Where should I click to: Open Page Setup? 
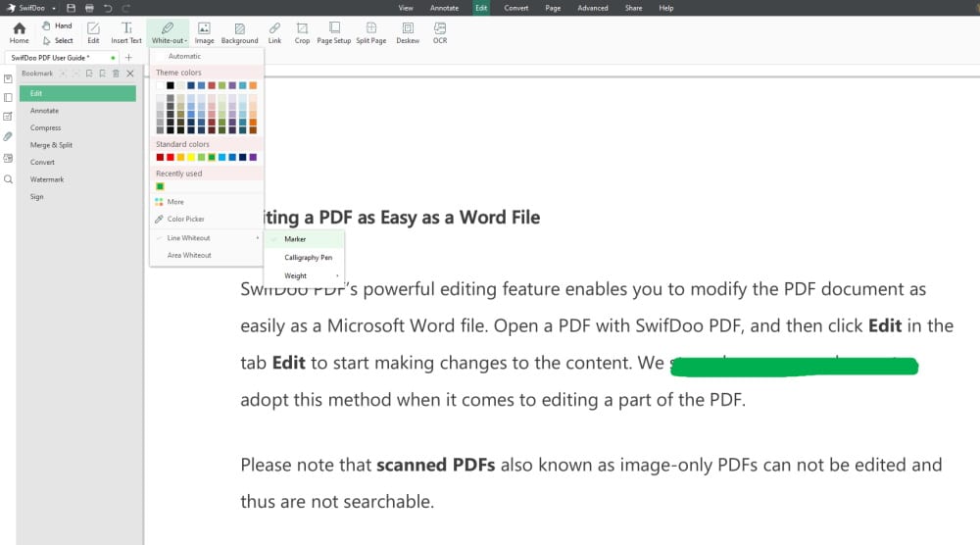coord(334,33)
